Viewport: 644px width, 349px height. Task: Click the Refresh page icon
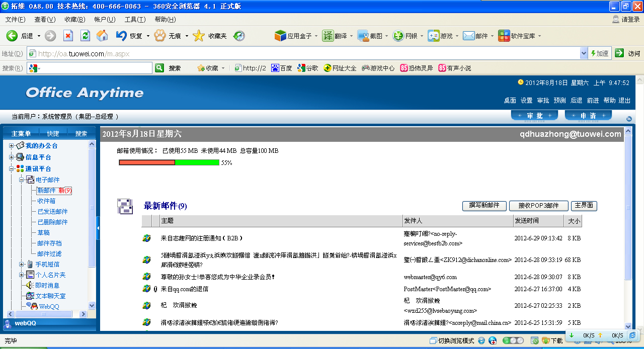click(x=85, y=36)
